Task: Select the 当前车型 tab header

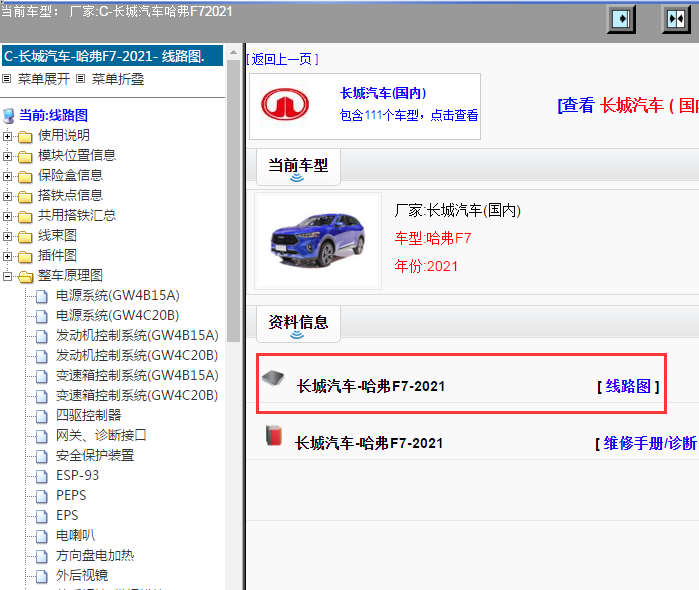Action: tap(298, 167)
